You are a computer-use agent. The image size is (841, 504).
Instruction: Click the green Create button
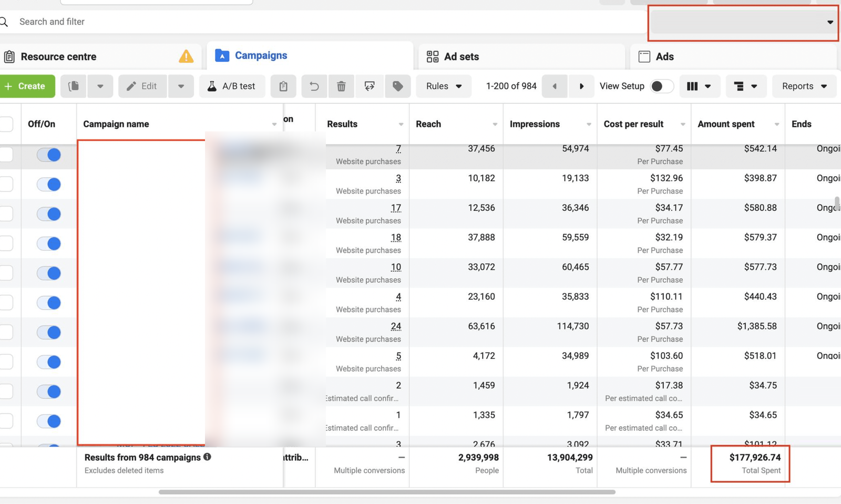coord(26,86)
